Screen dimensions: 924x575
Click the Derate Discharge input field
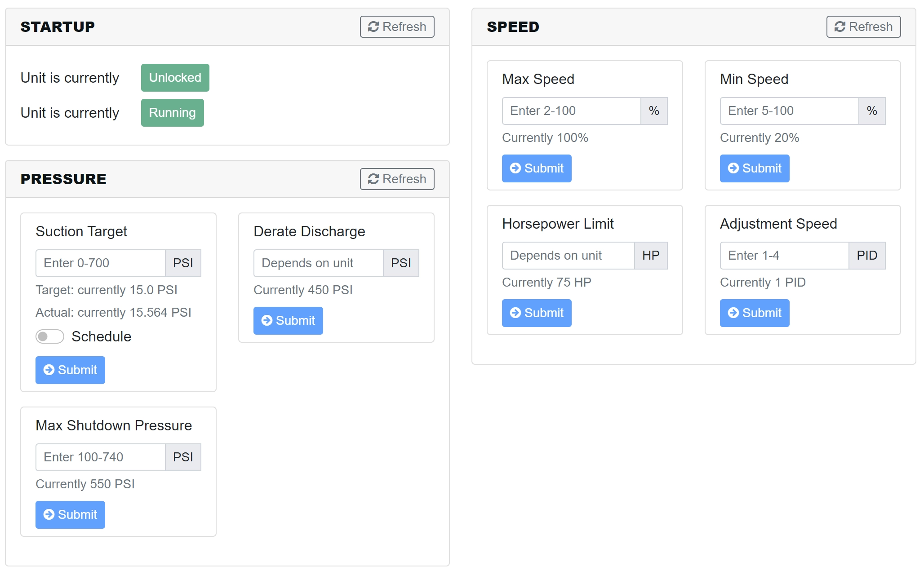(x=318, y=263)
